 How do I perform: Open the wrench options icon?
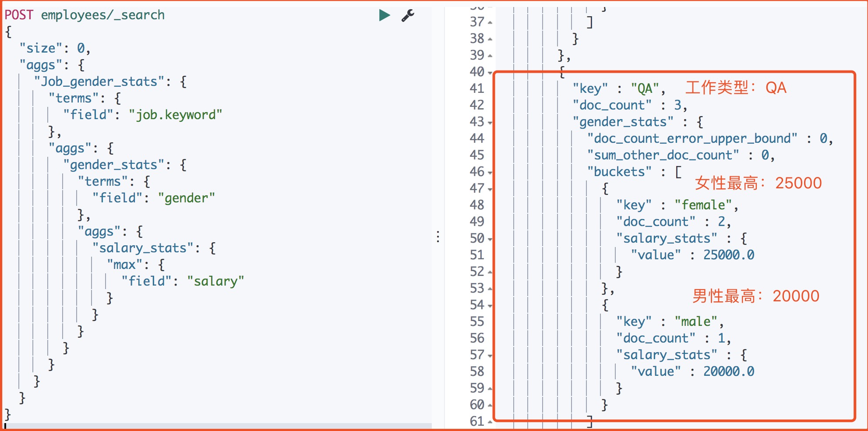pos(408,15)
